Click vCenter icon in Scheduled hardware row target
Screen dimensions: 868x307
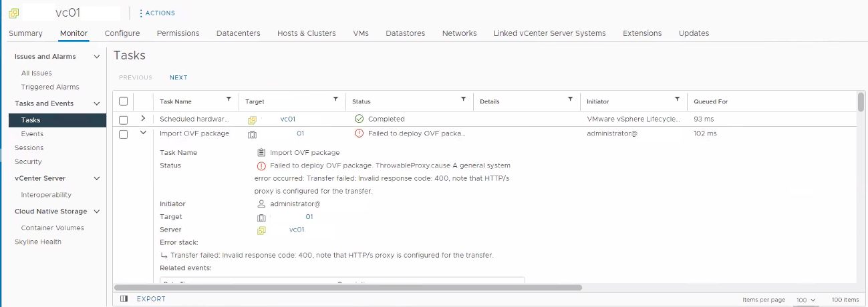(252, 120)
